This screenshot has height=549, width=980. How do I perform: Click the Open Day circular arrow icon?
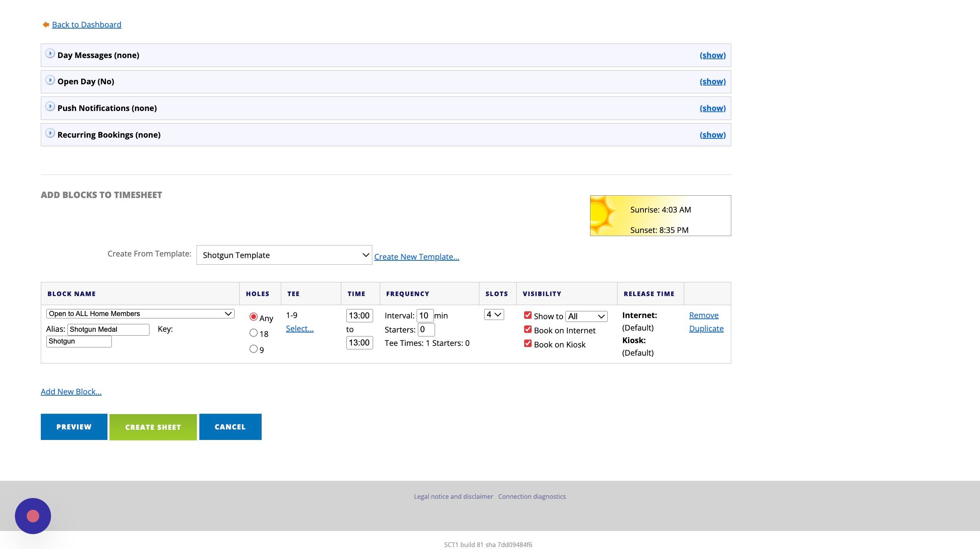(50, 80)
